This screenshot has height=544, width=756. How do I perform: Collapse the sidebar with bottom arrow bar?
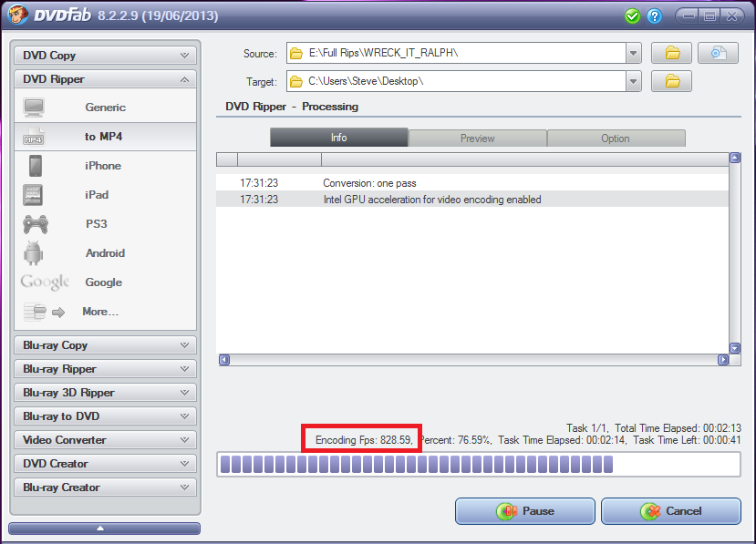point(104,529)
